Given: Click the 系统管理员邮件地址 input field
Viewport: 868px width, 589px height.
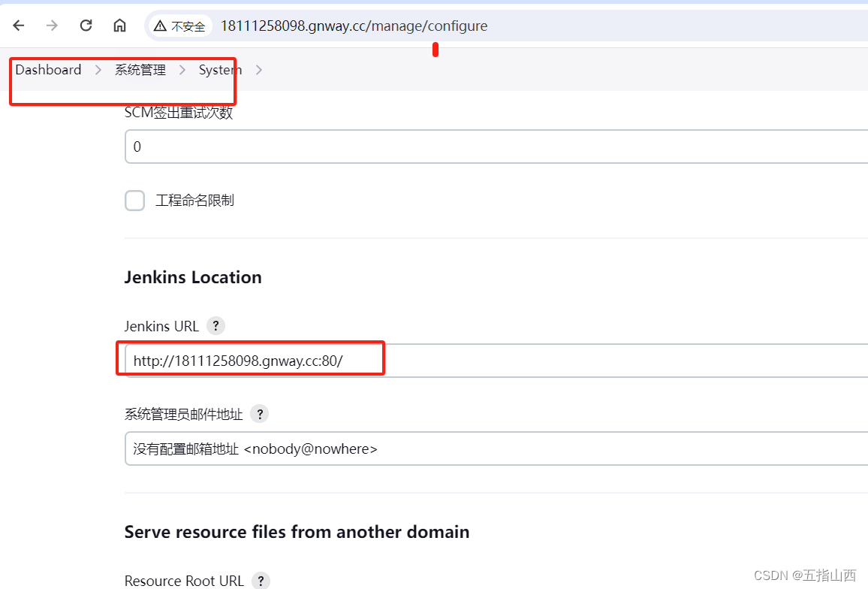Looking at the screenshot, I should coord(496,449).
